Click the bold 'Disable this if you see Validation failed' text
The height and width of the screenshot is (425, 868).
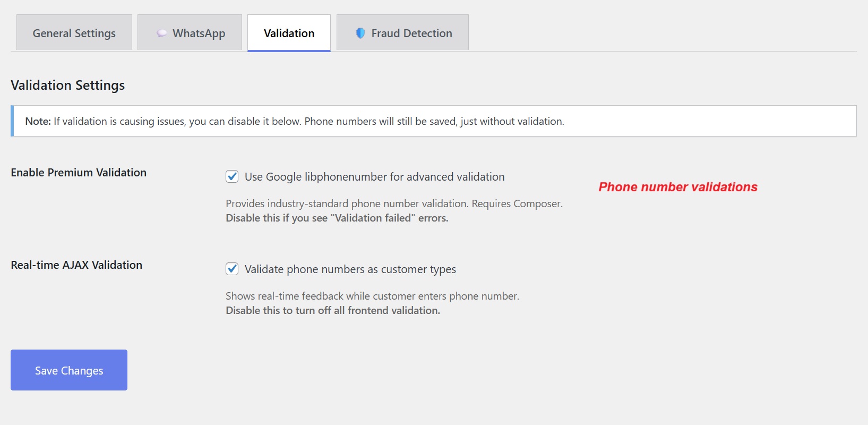tap(337, 218)
